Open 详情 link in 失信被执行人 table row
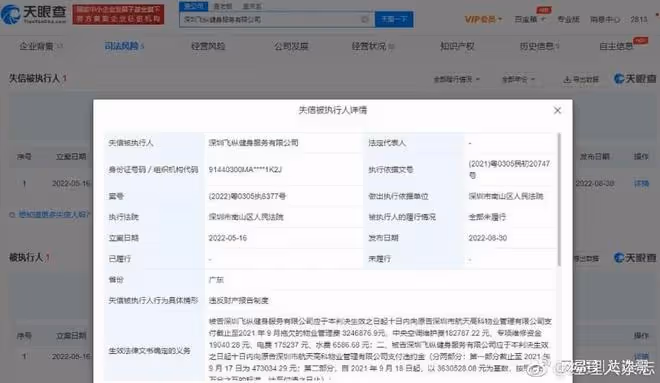This screenshot has height=383, width=660. point(641,184)
